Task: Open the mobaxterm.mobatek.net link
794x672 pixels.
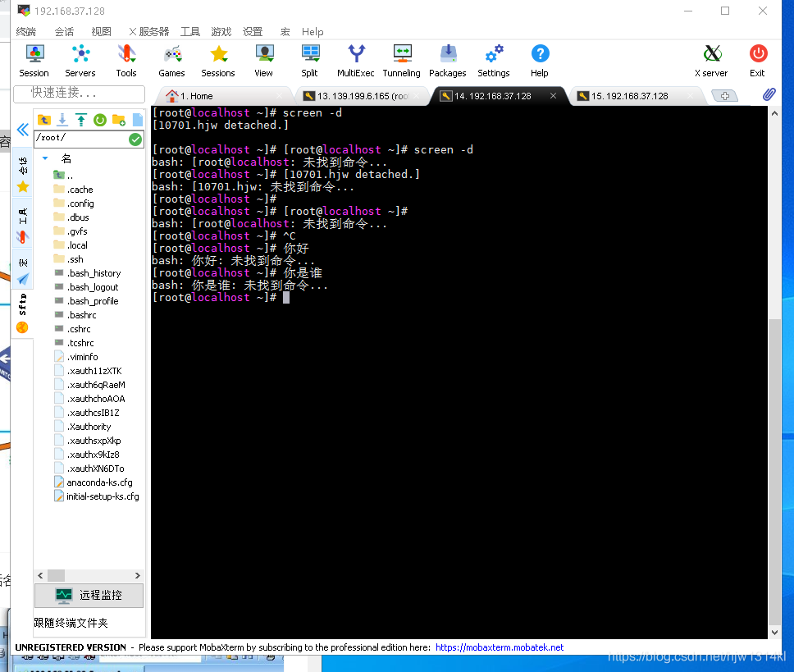Action: pyautogui.click(x=500, y=647)
